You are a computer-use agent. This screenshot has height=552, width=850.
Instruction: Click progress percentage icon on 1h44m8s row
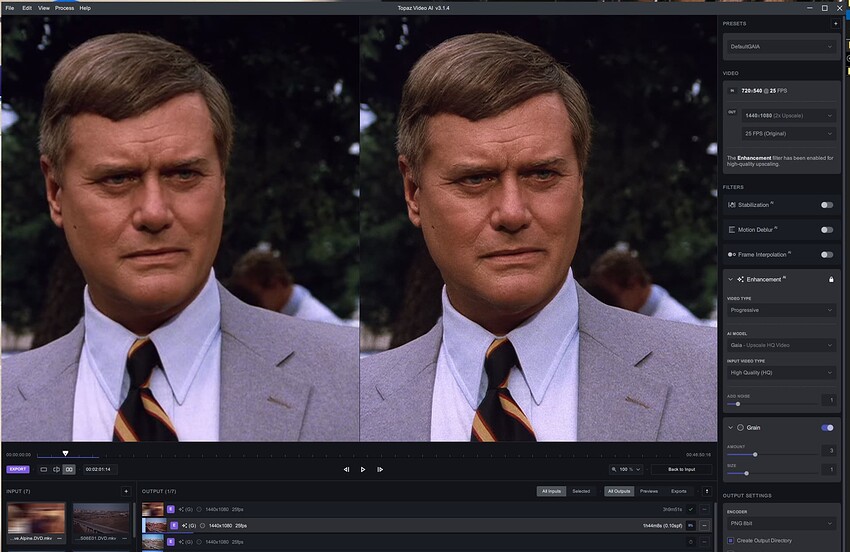click(x=691, y=525)
